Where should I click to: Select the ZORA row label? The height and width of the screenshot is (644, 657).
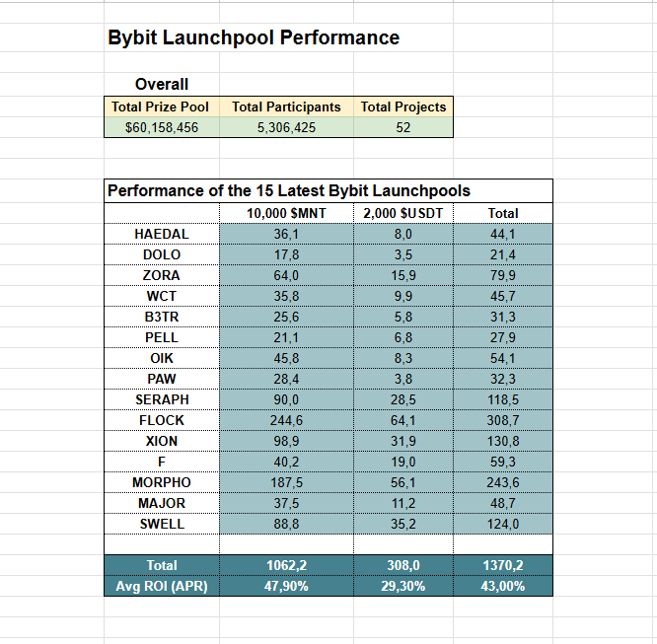[x=162, y=275]
